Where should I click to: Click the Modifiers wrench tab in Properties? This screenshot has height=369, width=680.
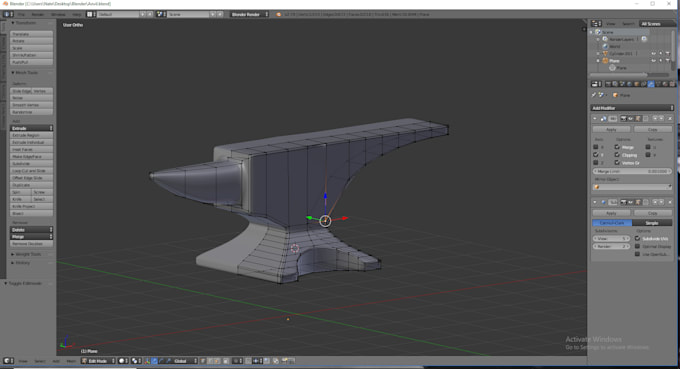point(651,84)
